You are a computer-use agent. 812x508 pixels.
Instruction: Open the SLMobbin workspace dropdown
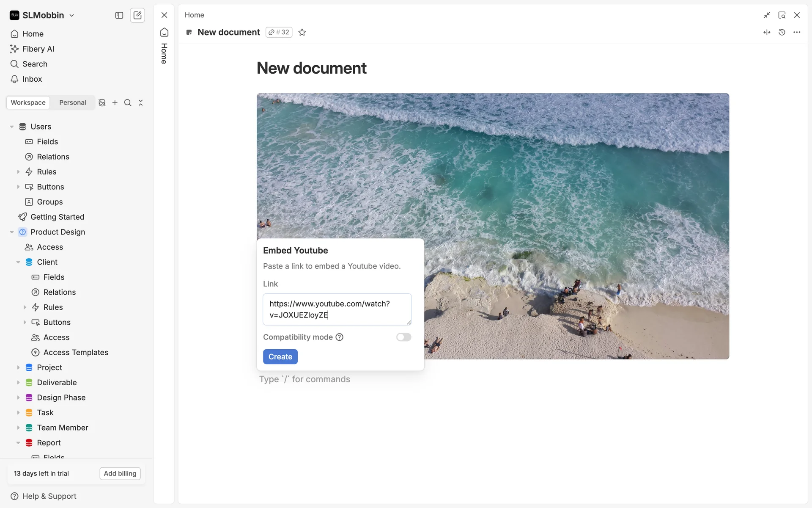click(x=42, y=15)
